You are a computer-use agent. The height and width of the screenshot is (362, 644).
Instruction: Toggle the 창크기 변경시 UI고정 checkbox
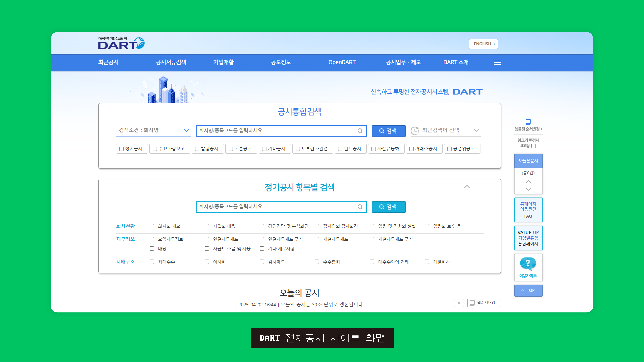click(534, 146)
